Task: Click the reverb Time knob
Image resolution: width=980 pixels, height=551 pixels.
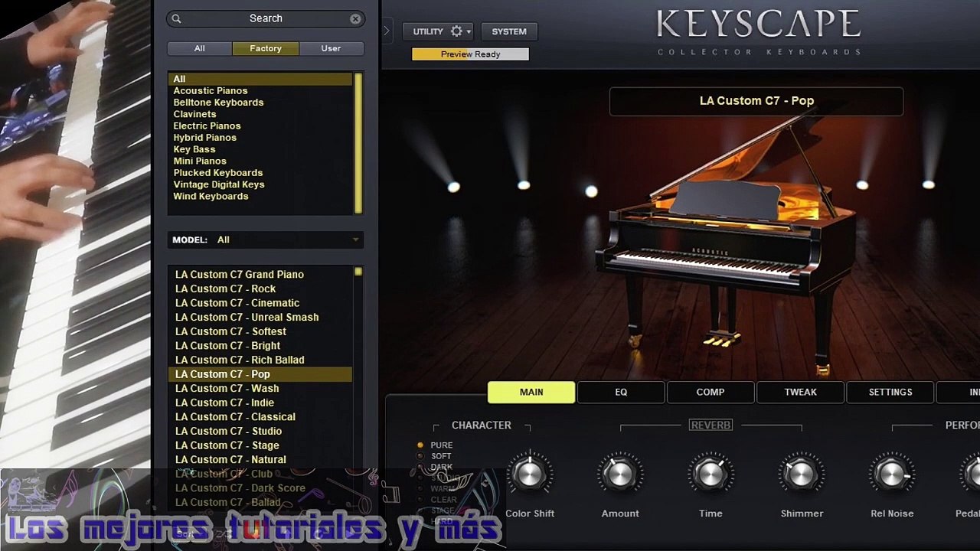Action: (710, 474)
